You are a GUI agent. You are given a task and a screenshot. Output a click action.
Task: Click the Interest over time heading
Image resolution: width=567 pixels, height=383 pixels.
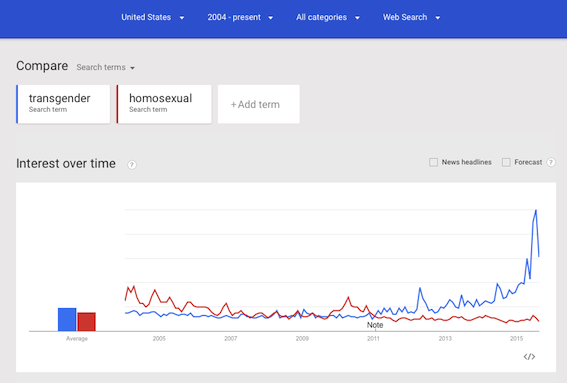click(x=66, y=163)
